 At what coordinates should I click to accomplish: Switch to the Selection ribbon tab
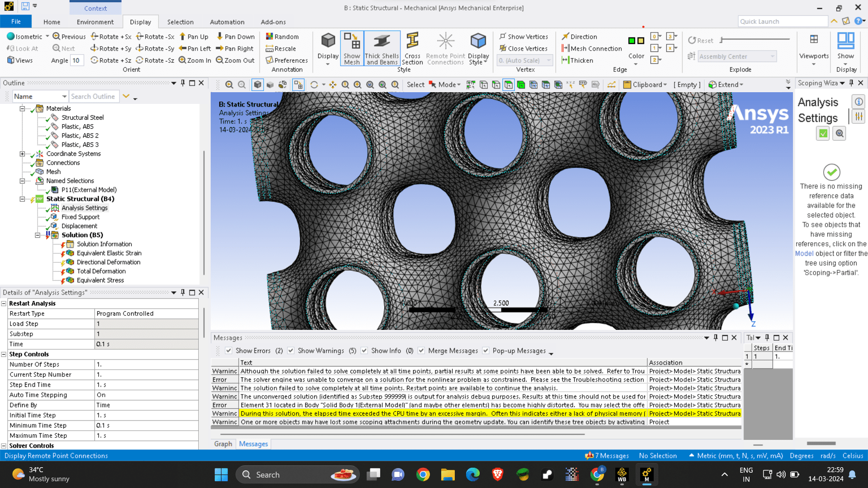point(180,22)
